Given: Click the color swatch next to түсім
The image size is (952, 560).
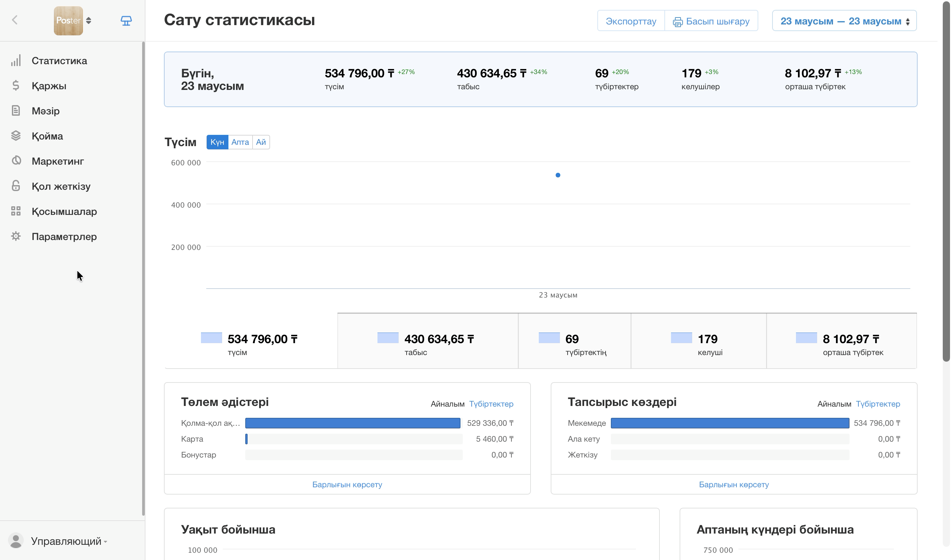Looking at the screenshot, I should click(x=212, y=338).
